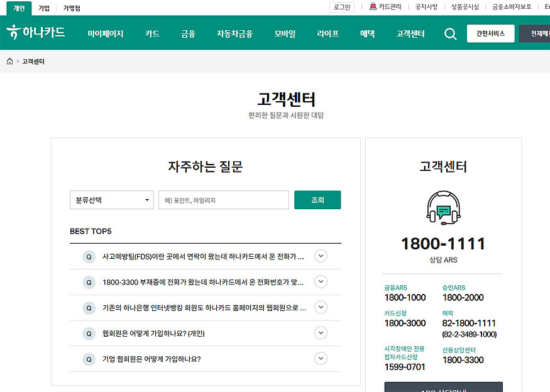The height and width of the screenshot is (392, 550).
Task: Expand the 하나은행 인터넷뱅킹 회원 question chevron
Action: pyautogui.click(x=321, y=307)
